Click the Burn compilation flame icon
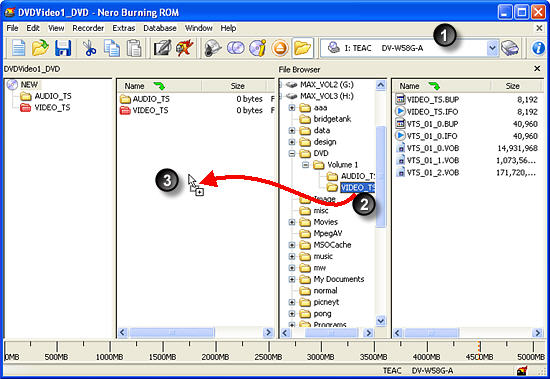Screen dimensions: 550x379 tap(185, 48)
